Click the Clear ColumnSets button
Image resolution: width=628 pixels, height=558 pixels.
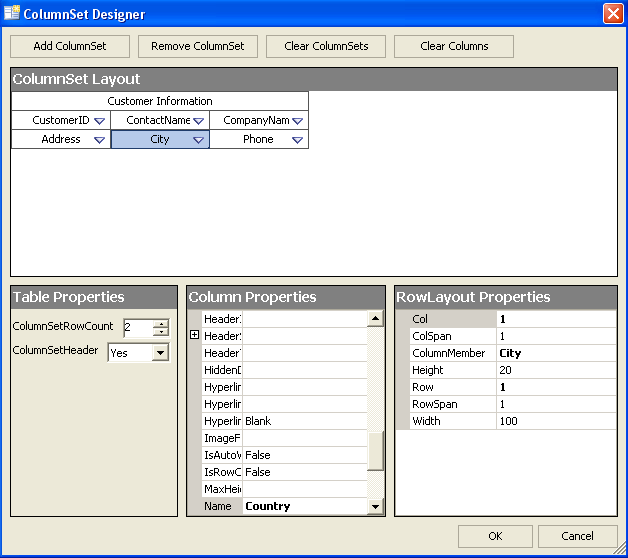point(326,46)
